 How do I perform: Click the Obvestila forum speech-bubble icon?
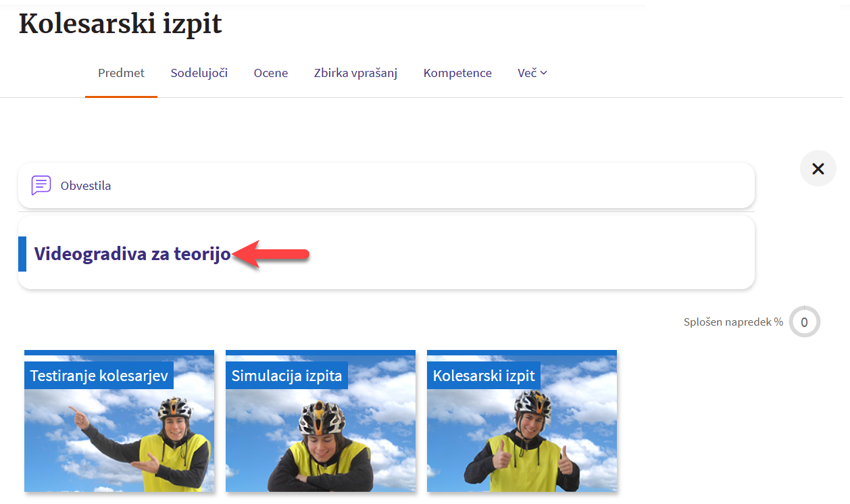pyautogui.click(x=41, y=185)
